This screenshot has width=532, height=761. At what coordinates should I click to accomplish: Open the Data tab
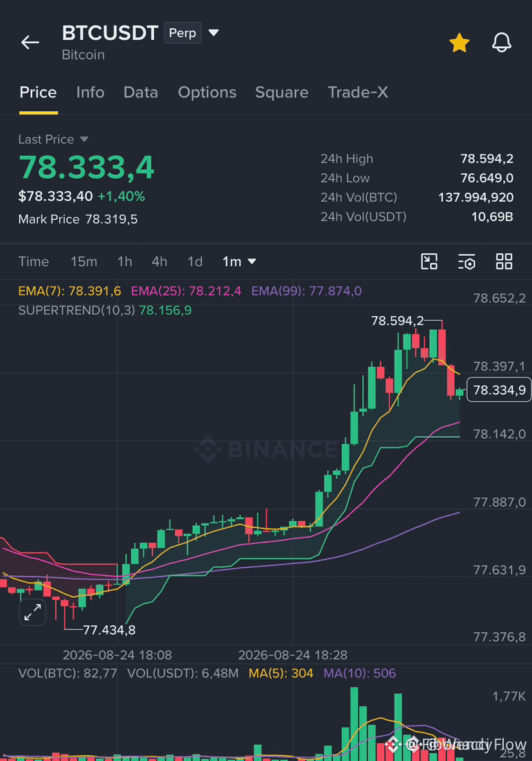click(x=141, y=92)
